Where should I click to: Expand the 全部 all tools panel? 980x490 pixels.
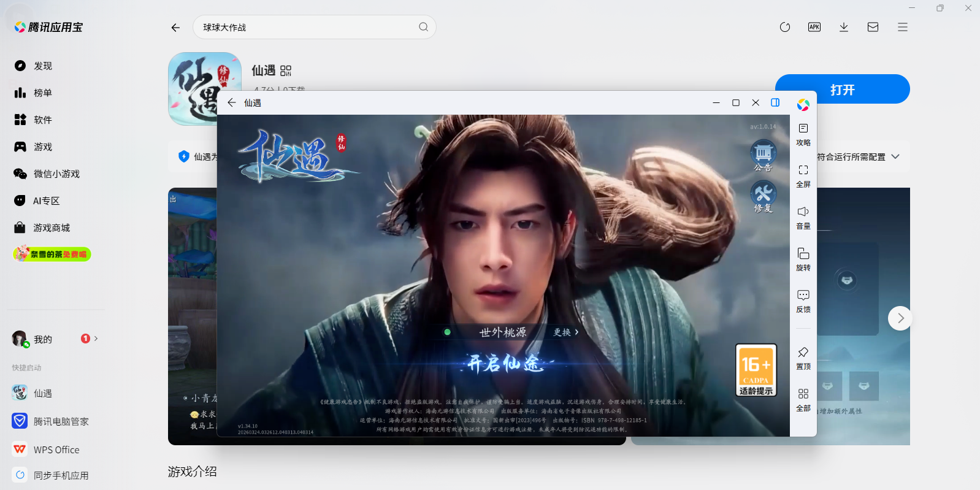803,399
